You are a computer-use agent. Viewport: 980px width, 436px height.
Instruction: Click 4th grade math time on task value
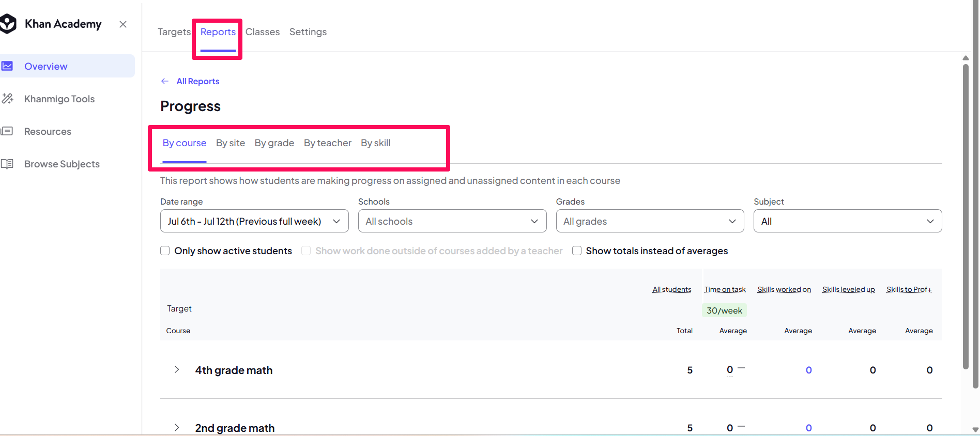(x=730, y=370)
